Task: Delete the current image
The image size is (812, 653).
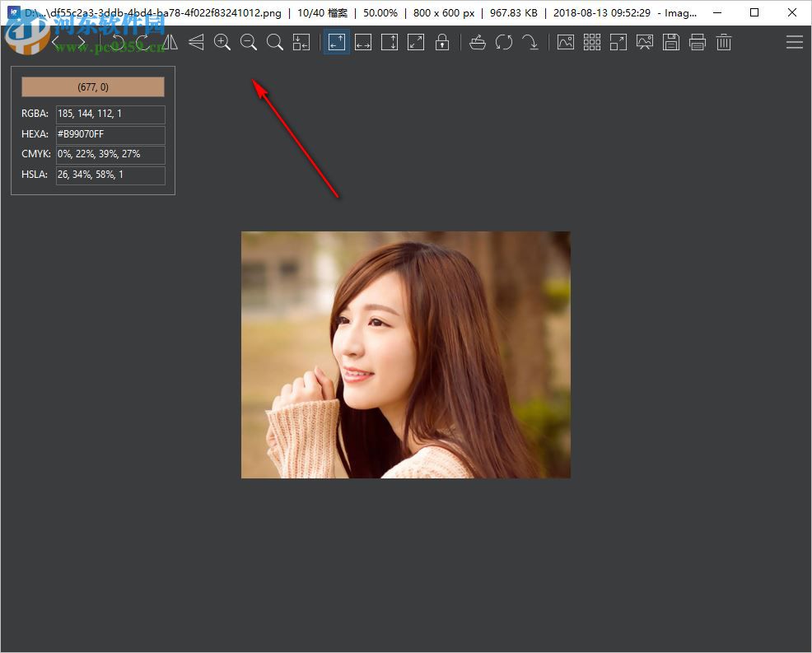Action: click(724, 42)
